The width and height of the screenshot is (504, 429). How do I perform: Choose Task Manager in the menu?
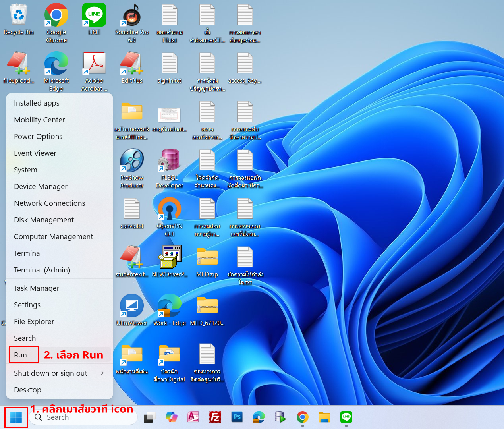coord(37,288)
